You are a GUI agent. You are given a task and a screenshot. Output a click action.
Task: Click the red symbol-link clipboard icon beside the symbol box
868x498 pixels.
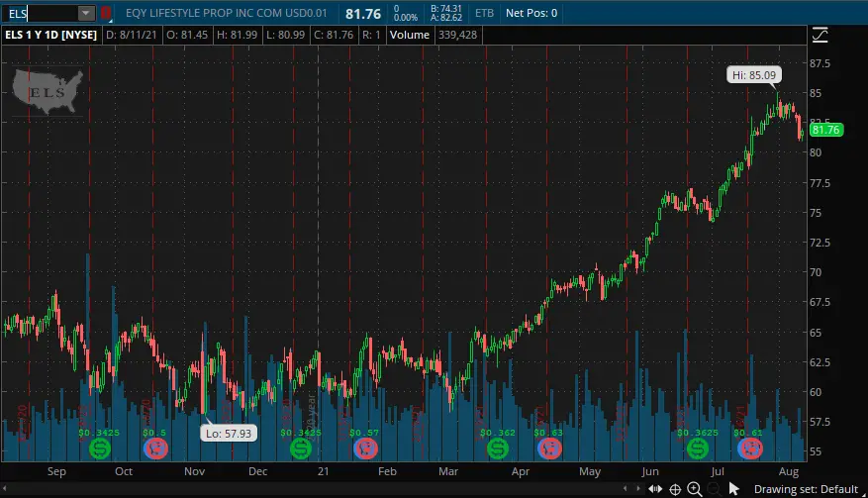pos(106,13)
